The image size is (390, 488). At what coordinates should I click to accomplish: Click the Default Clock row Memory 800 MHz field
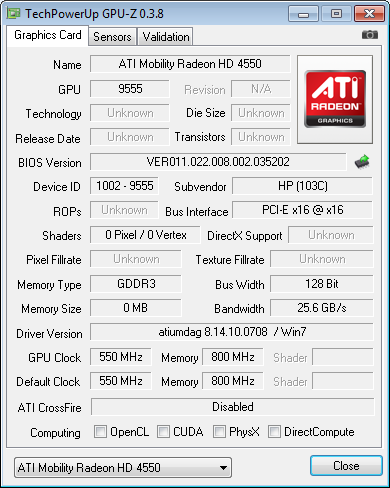pyautogui.click(x=233, y=381)
